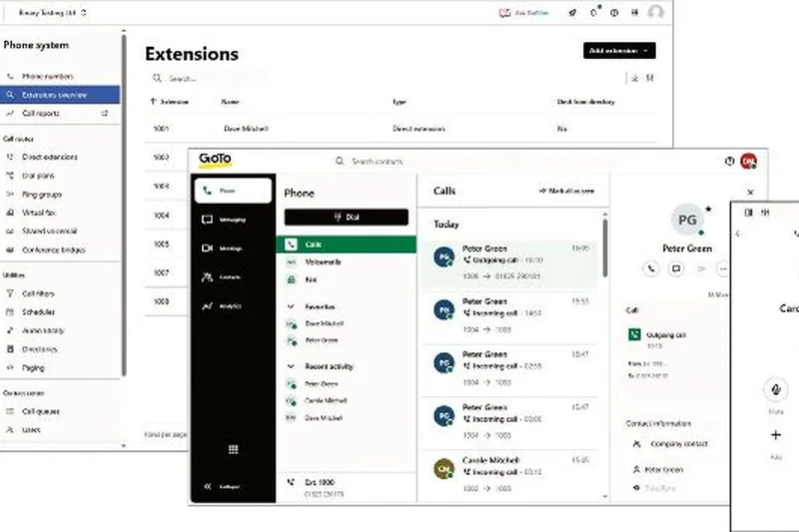Open Phone numbers in admin sidebar
Screen dimensions: 799x532
point(47,77)
